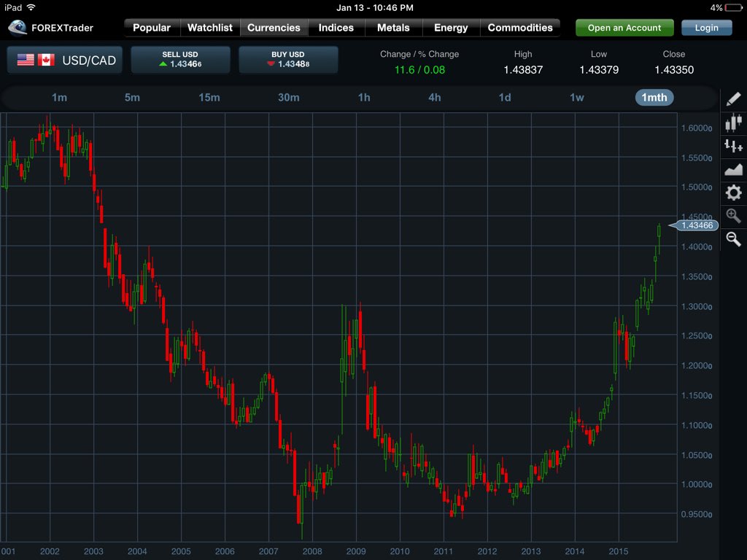Tap the 1.25000 price axis label
This screenshot has width=747, height=560.
[x=697, y=336]
